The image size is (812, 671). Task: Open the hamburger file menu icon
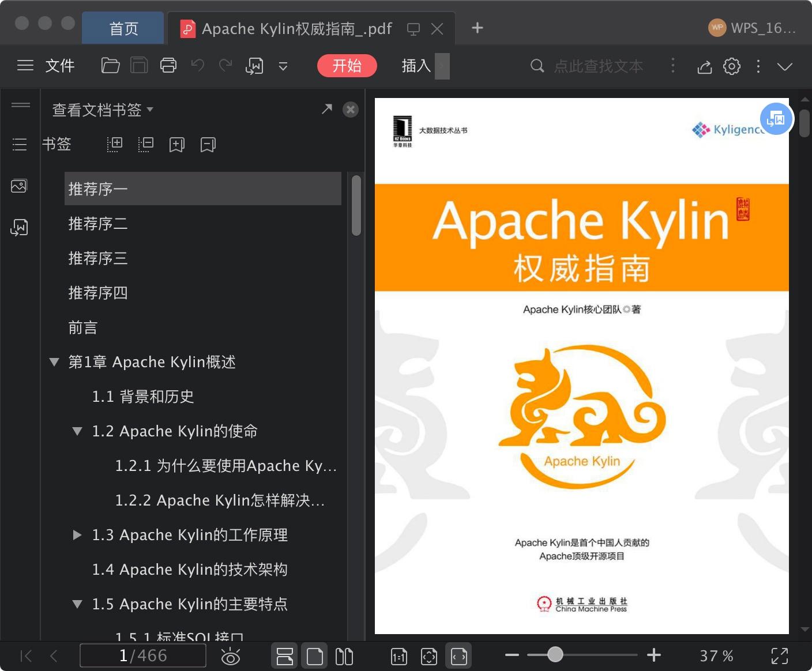click(x=25, y=66)
